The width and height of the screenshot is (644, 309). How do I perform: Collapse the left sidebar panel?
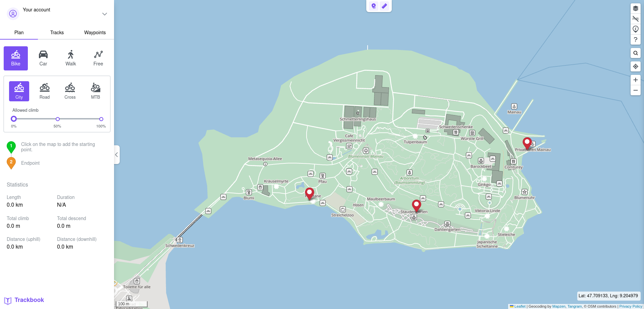(116, 155)
